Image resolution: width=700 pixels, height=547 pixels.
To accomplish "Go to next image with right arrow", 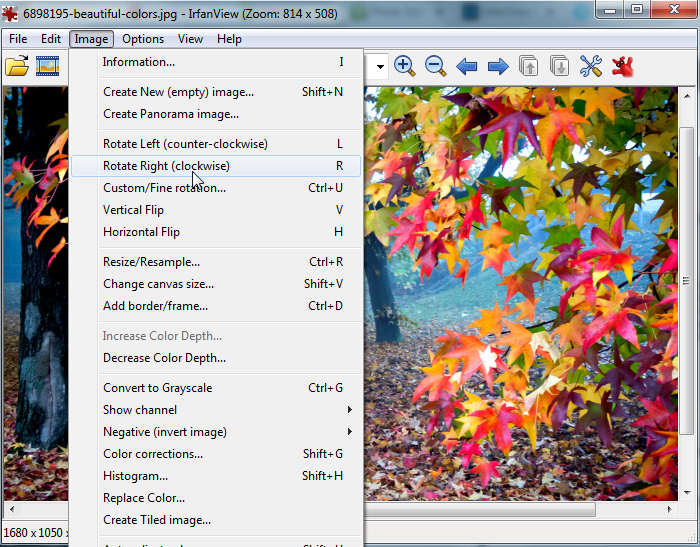I will tap(497, 66).
